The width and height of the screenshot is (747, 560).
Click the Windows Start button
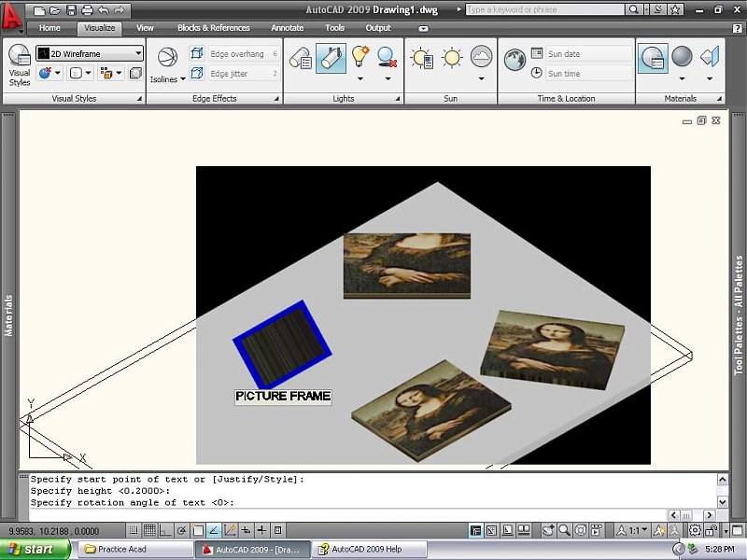[x=35, y=549]
